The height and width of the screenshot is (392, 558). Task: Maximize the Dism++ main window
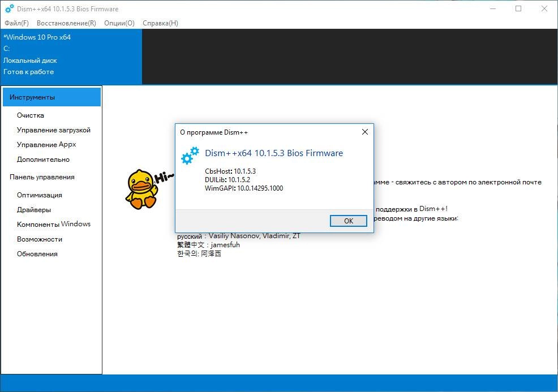pos(518,8)
